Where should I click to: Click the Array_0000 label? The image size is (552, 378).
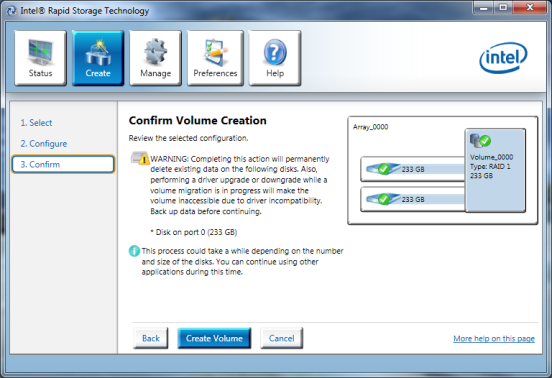pyautogui.click(x=370, y=127)
